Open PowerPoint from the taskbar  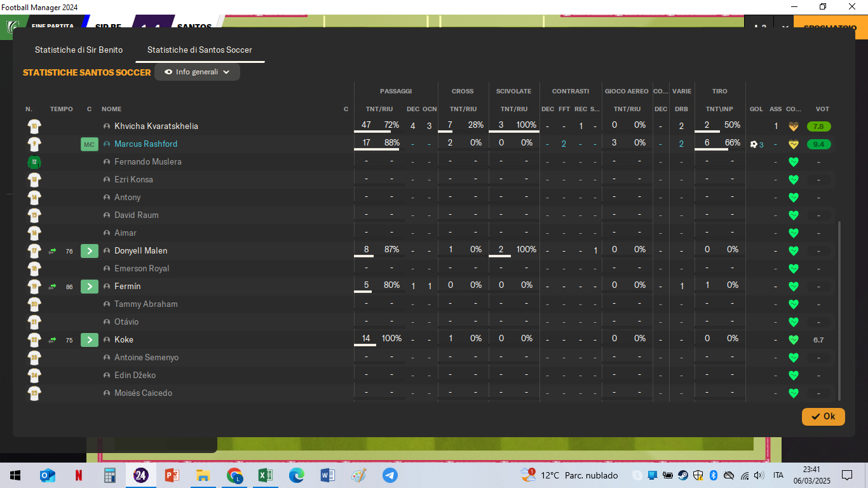pyautogui.click(x=172, y=475)
